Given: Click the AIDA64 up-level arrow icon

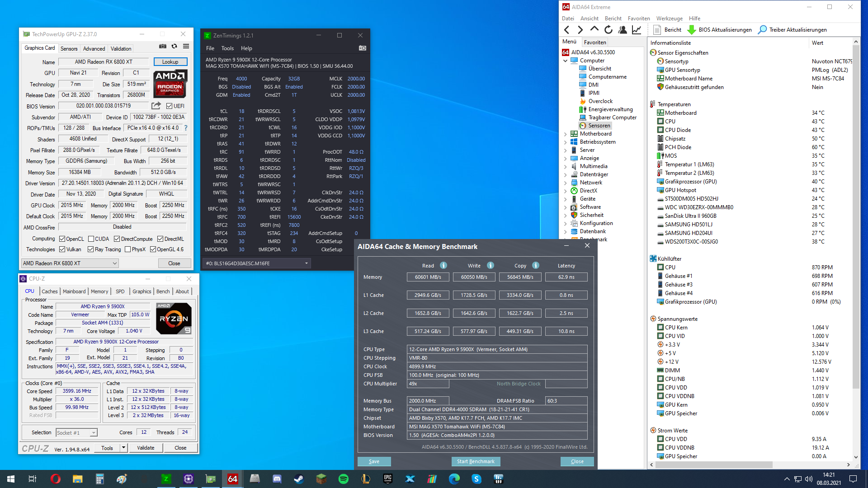Looking at the screenshot, I should click(594, 30).
